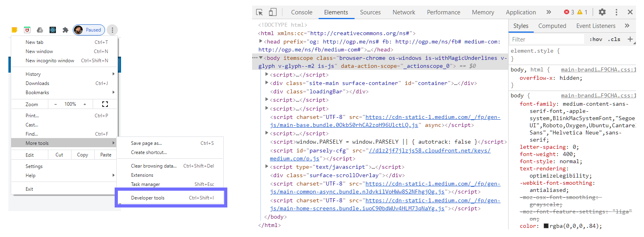Click Copy in the Edit row

[x=83, y=155]
